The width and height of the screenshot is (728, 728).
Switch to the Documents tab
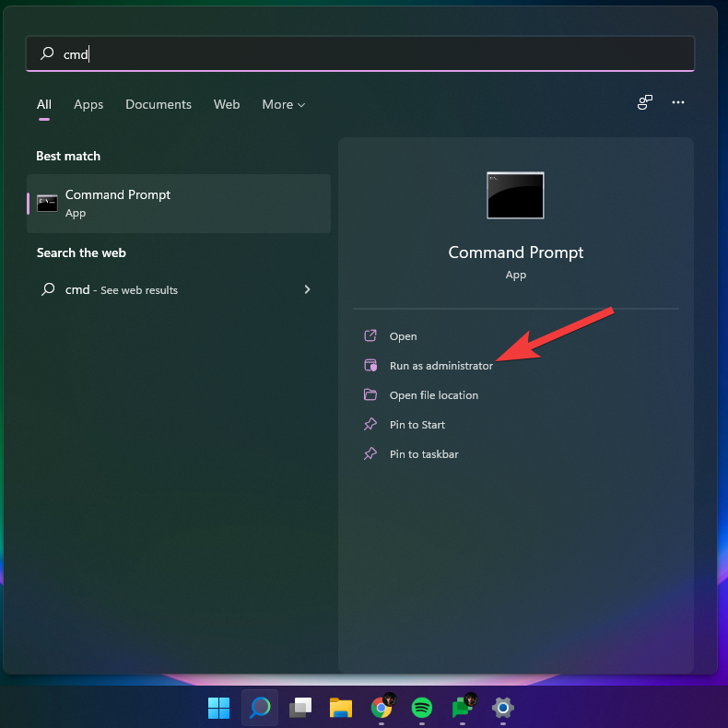click(159, 104)
